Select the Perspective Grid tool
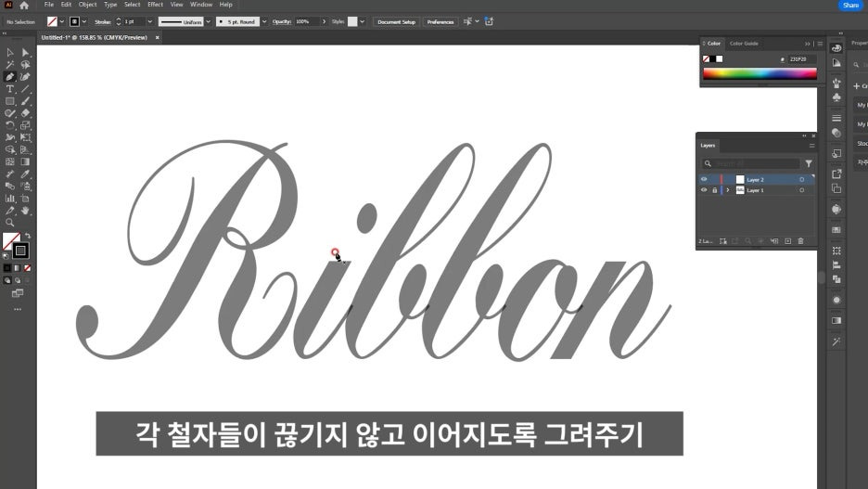Image resolution: width=868 pixels, height=489 pixels. pyautogui.click(x=25, y=149)
